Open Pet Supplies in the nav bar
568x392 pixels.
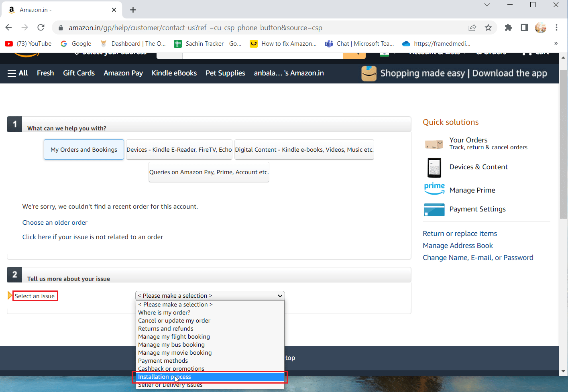click(x=225, y=73)
